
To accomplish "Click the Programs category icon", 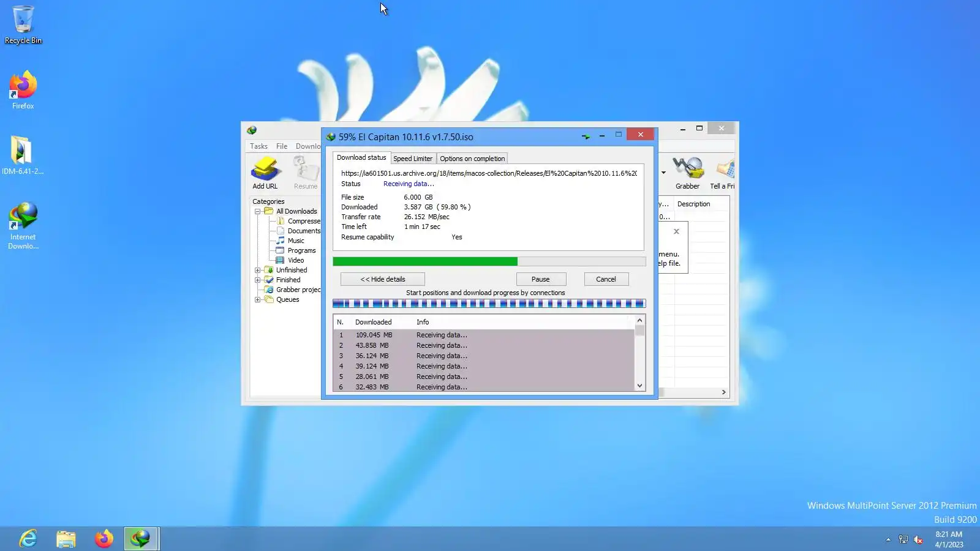I will pyautogui.click(x=280, y=250).
